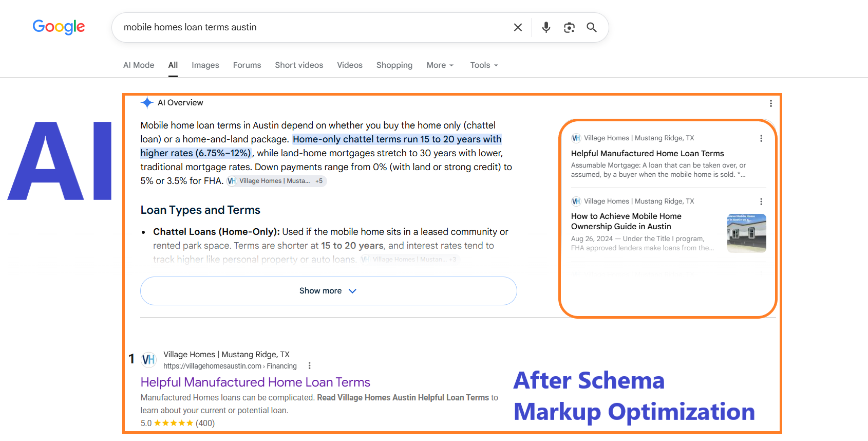Open the Short videos tab
The height and width of the screenshot is (441, 868).
click(299, 65)
